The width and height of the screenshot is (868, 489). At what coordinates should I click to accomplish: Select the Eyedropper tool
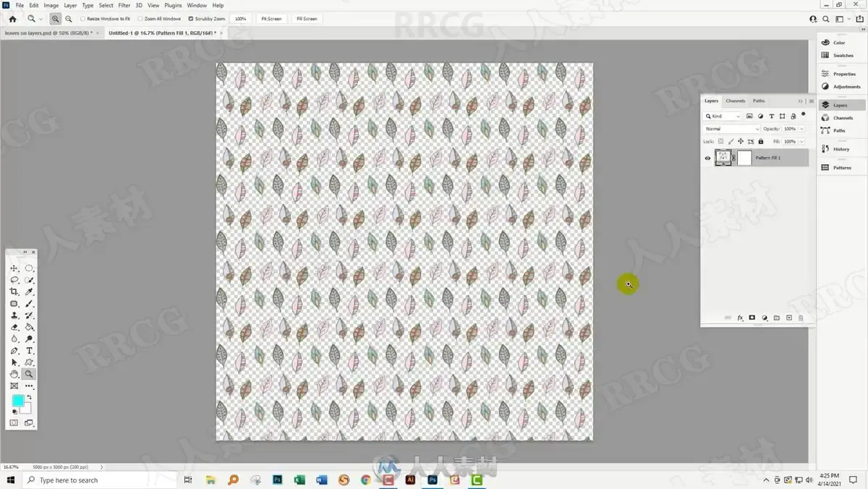[29, 292]
